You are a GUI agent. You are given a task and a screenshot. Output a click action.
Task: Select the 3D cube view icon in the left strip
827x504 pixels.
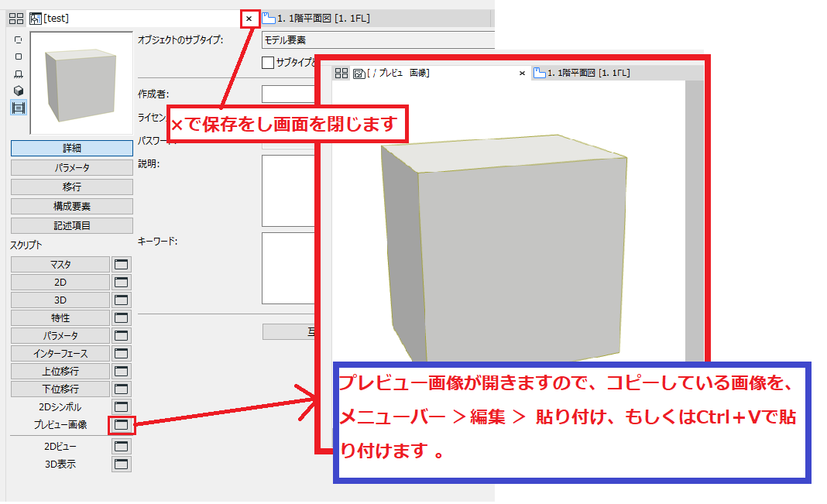pos(19,91)
